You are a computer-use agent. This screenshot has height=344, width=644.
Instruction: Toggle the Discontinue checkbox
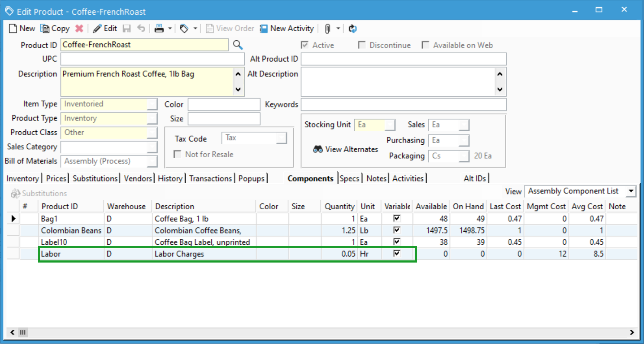(x=362, y=45)
